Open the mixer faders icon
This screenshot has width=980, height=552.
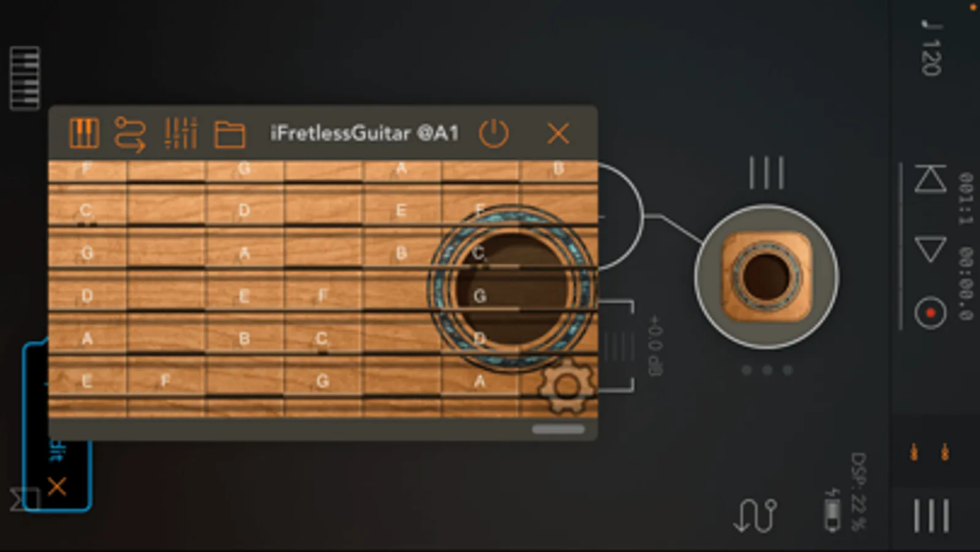[x=181, y=133]
